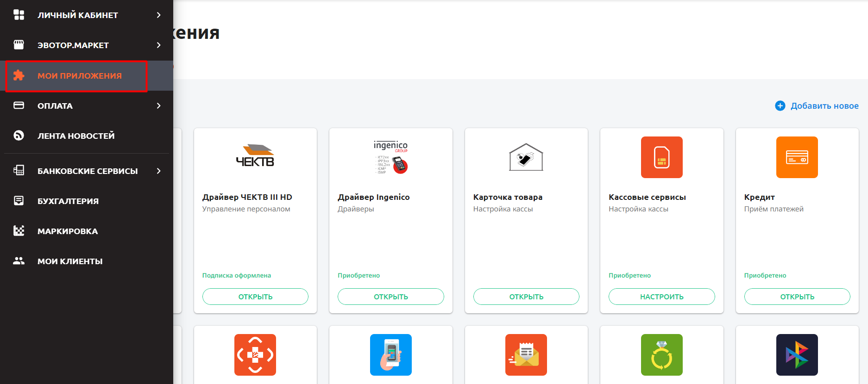Click the Приём платежей category text
868x384 pixels.
pos(774,209)
